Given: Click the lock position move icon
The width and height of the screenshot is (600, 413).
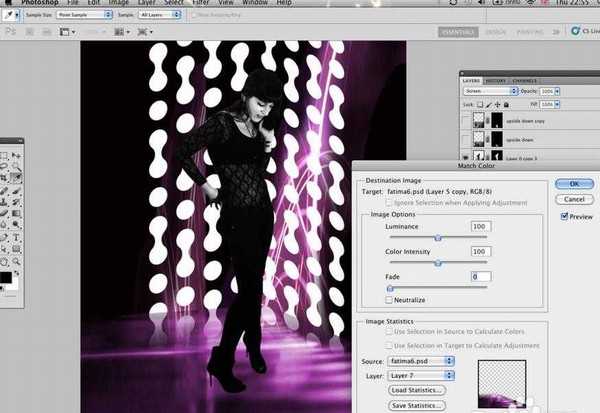Looking at the screenshot, I should (499, 104).
